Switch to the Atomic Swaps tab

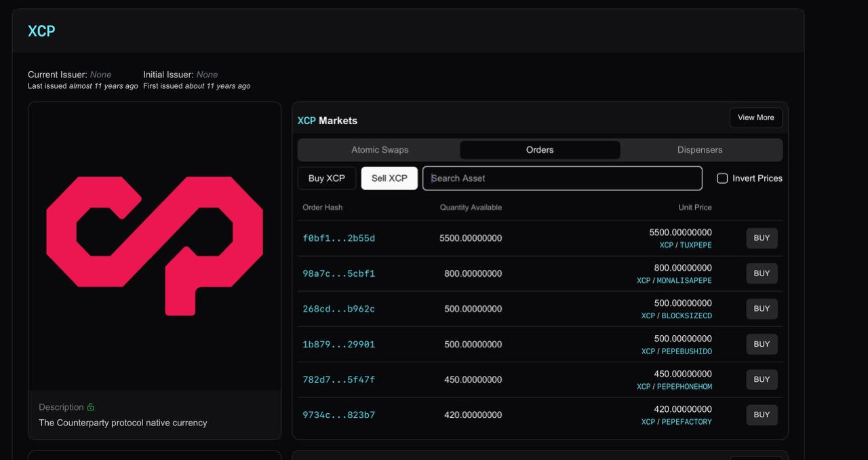pos(380,150)
